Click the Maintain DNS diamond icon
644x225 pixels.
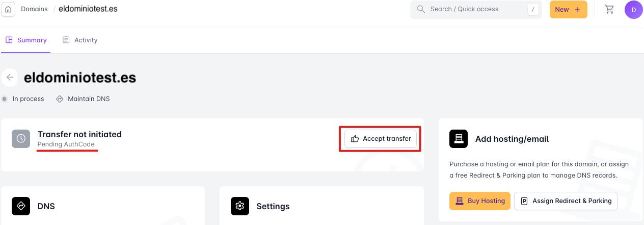click(x=60, y=98)
